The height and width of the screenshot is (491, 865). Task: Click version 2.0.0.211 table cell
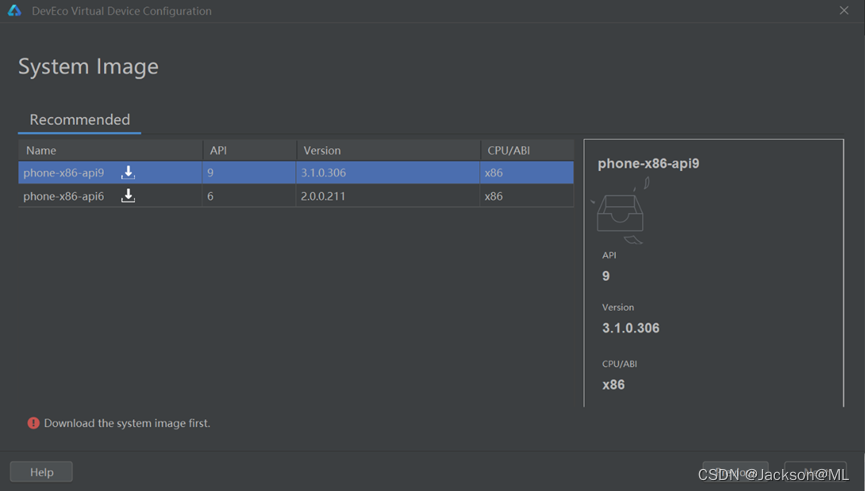coord(388,196)
